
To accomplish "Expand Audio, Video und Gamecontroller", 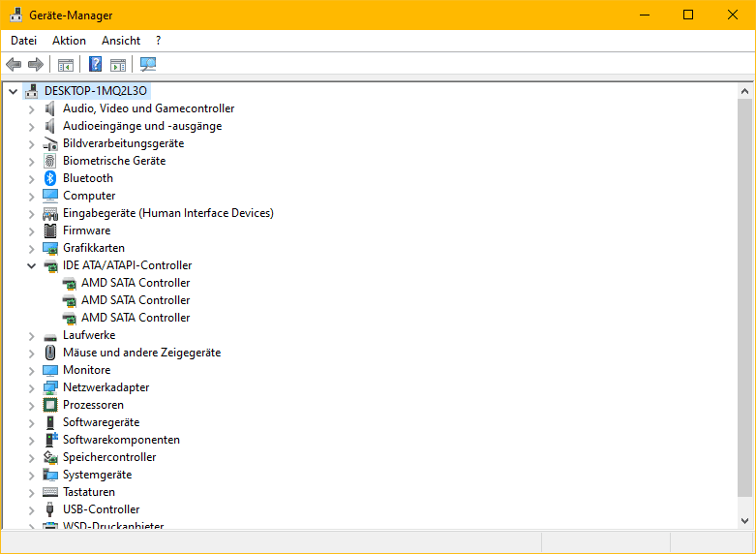I will point(31,109).
